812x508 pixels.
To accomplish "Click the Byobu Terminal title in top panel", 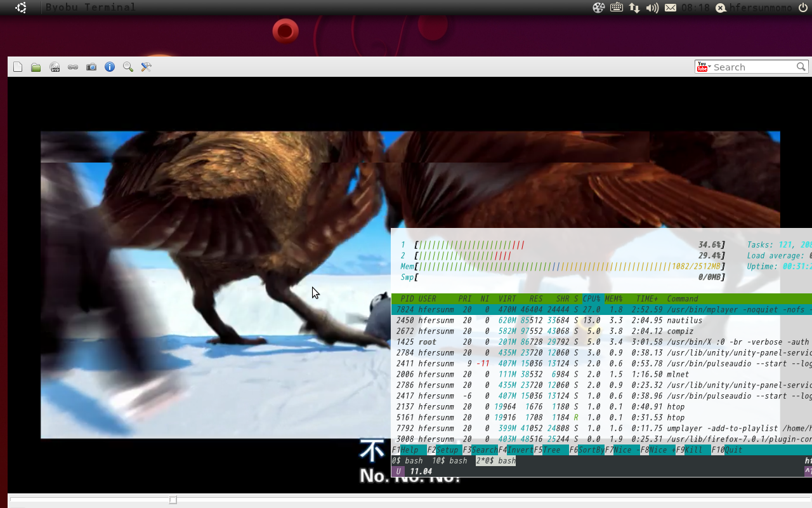I will click(91, 8).
